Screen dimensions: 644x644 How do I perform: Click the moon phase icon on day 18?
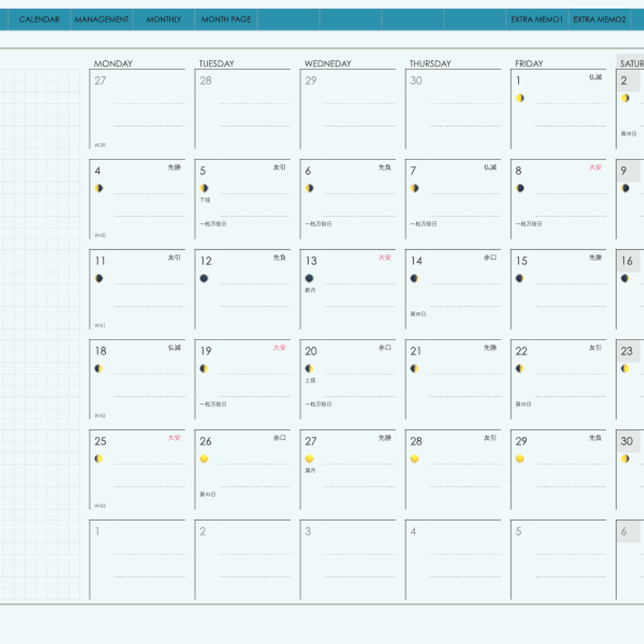coord(99,368)
